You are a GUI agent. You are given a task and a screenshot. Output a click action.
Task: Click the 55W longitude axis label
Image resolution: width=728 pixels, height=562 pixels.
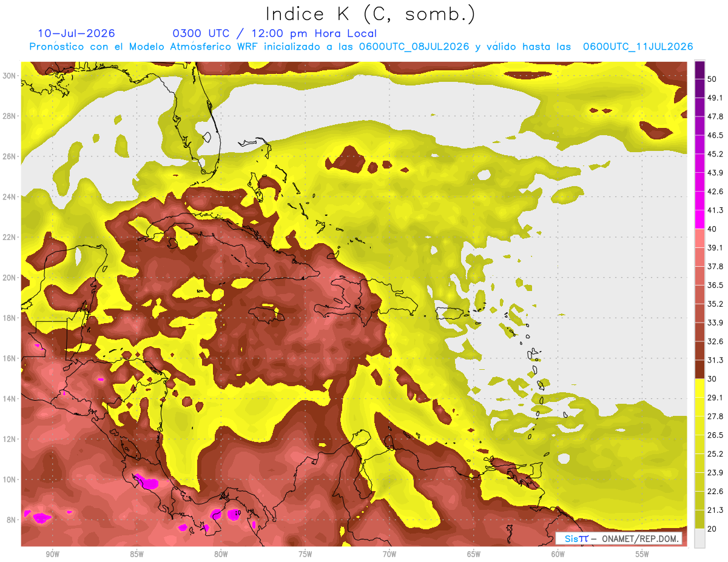[642, 554]
